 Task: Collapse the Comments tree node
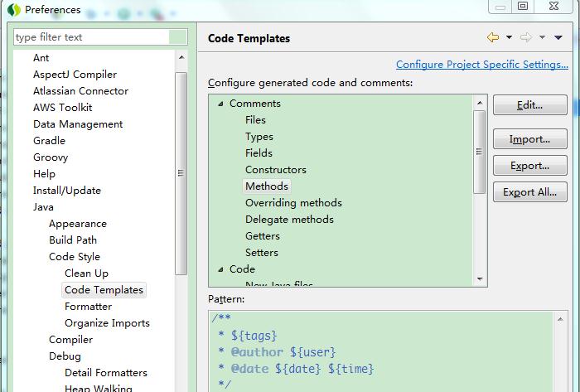(x=220, y=104)
